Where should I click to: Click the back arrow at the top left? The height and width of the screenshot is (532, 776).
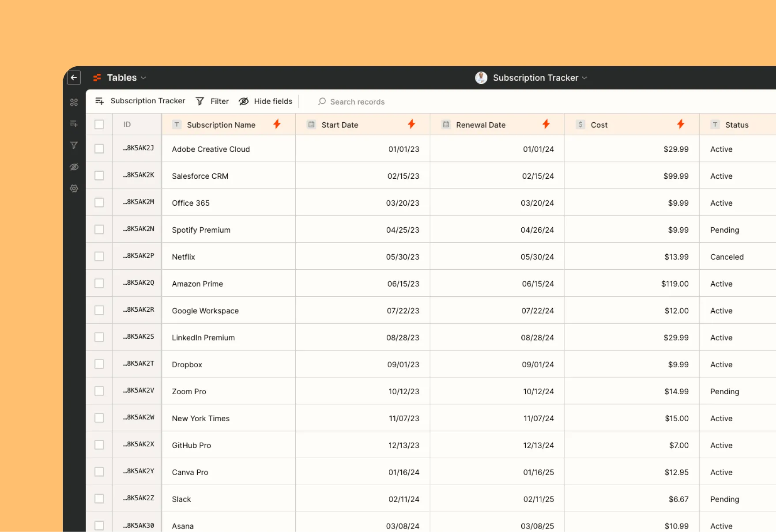(74, 77)
